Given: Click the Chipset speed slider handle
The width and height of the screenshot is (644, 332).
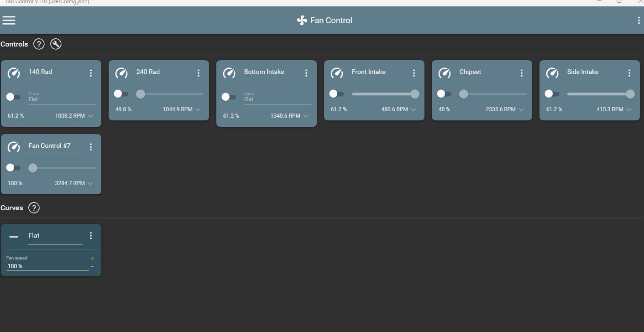Looking at the screenshot, I should pos(464,94).
